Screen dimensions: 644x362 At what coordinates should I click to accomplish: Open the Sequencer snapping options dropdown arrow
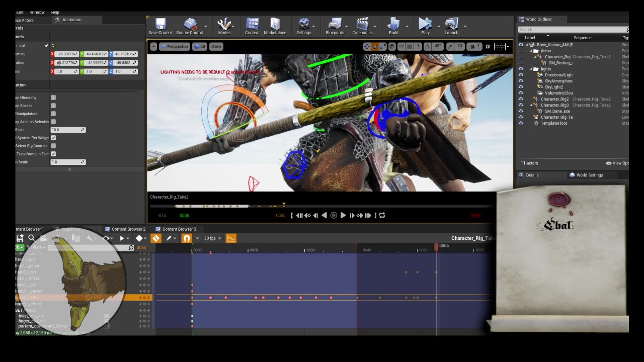coord(197,238)
